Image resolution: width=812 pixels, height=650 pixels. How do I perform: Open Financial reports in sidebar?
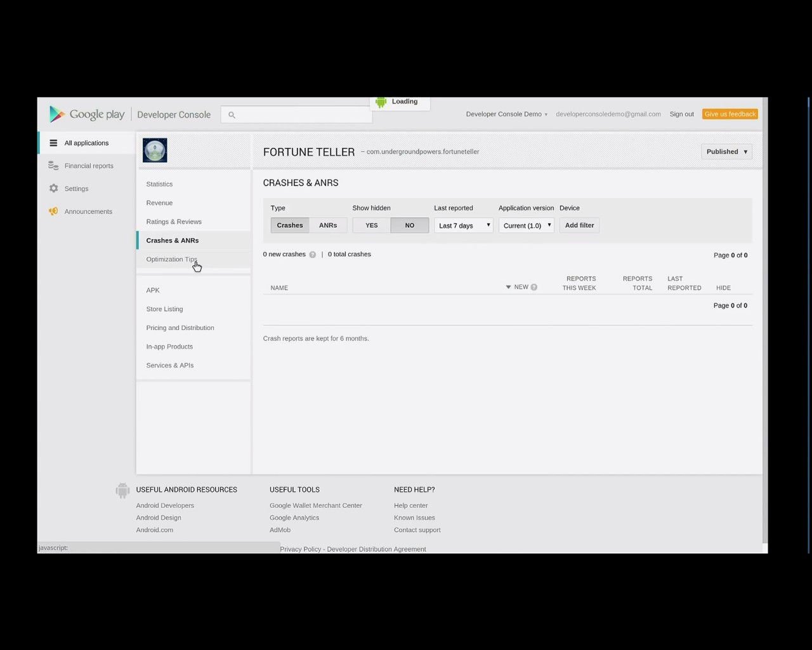pos(89,166)
